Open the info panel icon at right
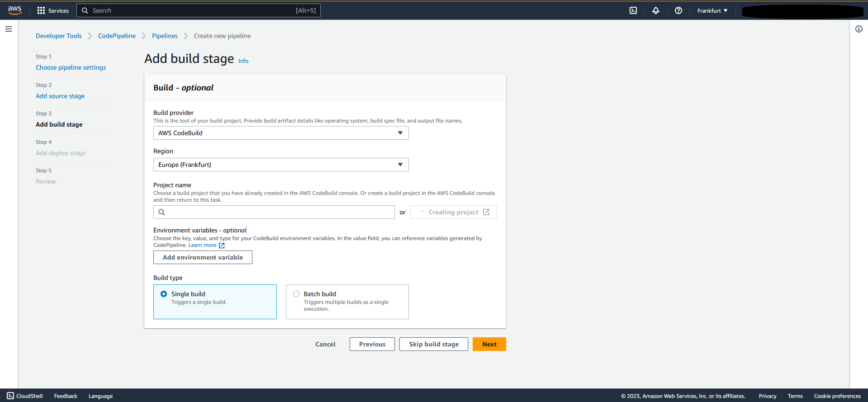This screenshot has width=868, height=402. coord(859,29)
